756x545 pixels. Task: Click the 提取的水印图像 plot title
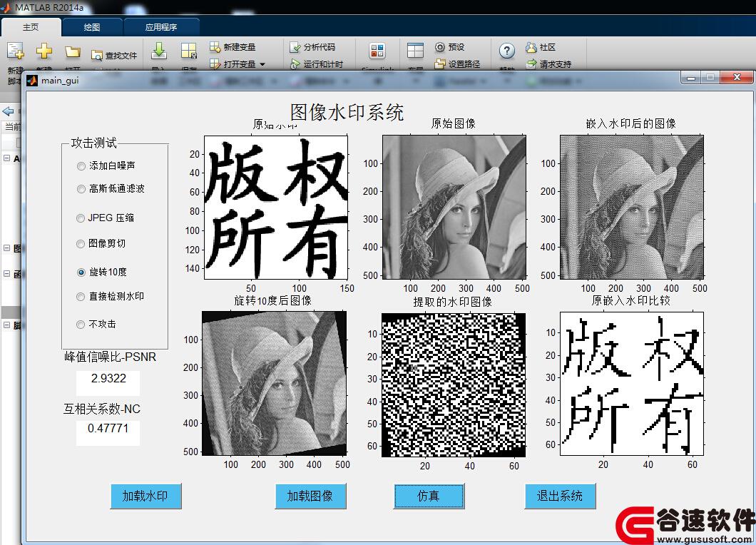(x=453, y=302)
